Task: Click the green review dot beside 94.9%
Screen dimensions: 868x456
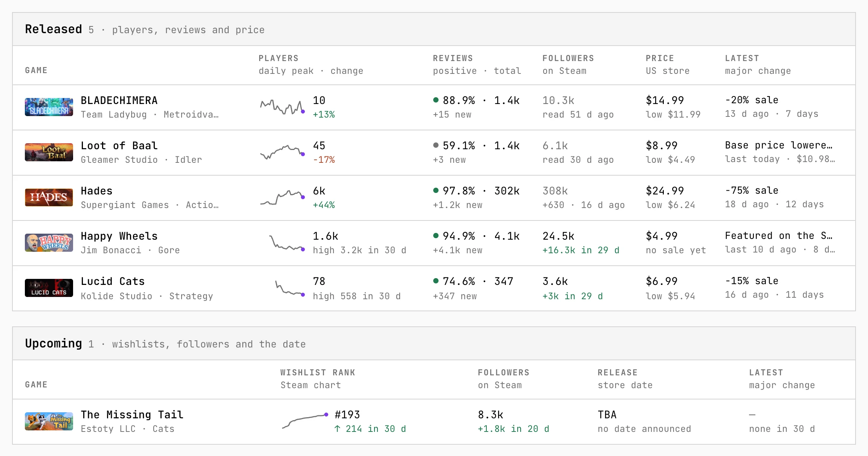Action: (x=436, y=236)
